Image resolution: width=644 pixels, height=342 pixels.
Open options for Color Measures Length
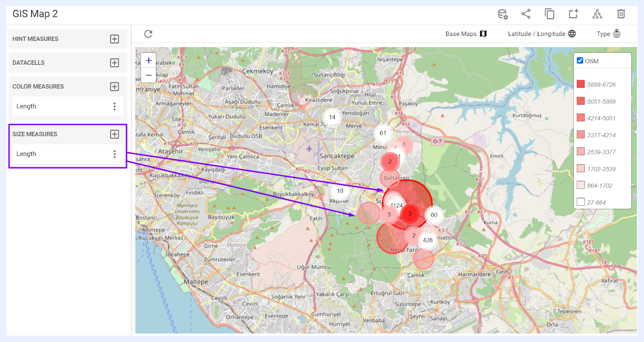tap(114, 106)
